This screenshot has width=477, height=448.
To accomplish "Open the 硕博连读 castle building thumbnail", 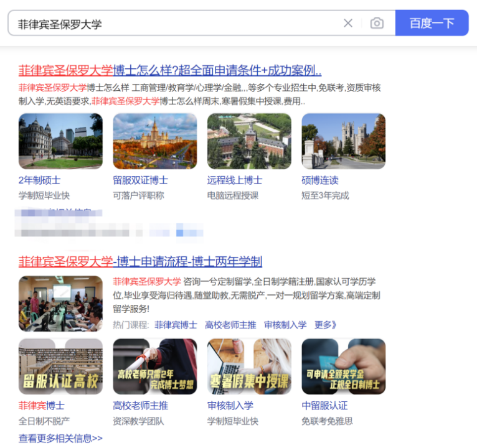I will click(x=344, y=141).
